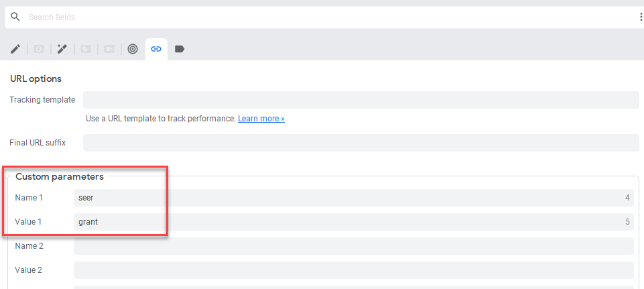The image size is (644, 289).
Task: Click the empty Value 2 field
Action: pyautogui.click(x=353, y=270)
